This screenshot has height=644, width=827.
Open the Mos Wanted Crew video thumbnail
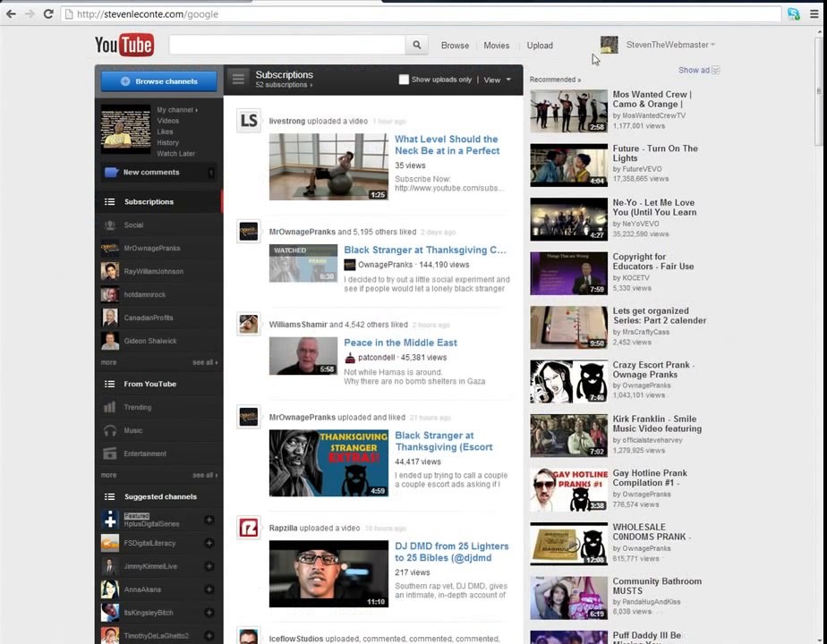pyautogui.click(x=568, y=111)
